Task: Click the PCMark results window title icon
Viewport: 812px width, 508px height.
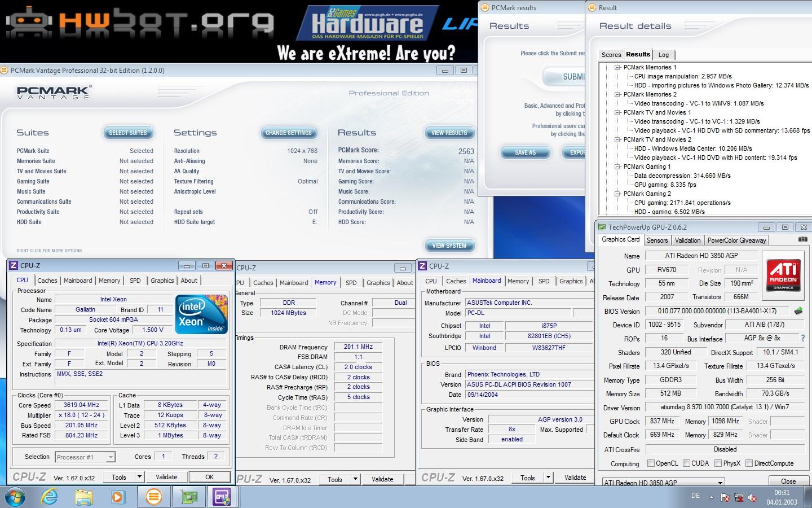Action: coord(485,7)
